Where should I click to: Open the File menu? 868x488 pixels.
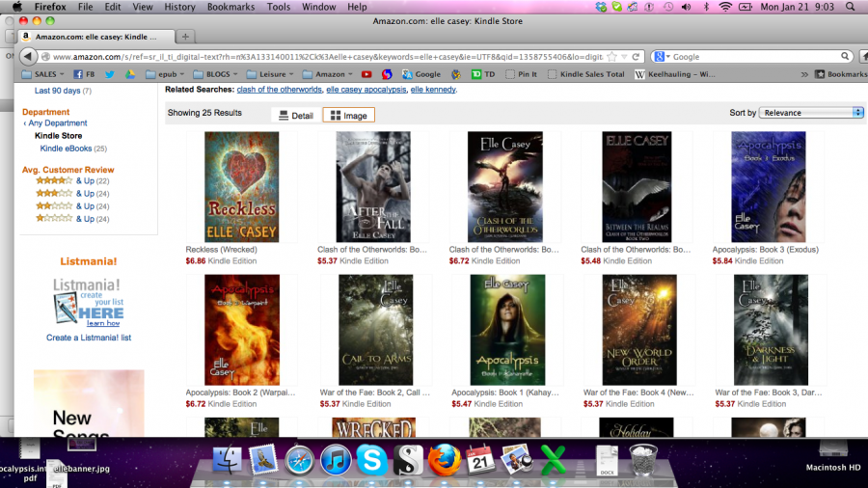(x=85, y=7)
